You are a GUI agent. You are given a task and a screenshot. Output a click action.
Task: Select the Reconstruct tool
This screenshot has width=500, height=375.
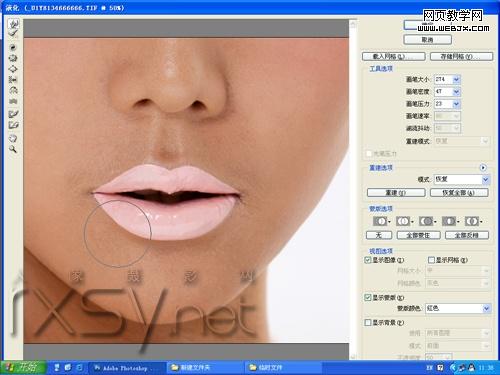(13, 33)
